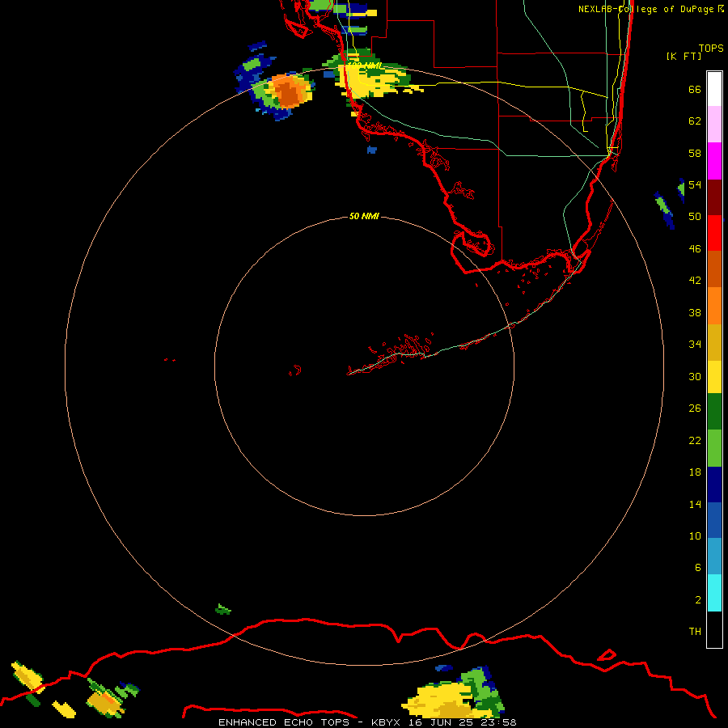Click the black TH legend swatch
This screenshot has width=728, height=728.
[714, 629]
